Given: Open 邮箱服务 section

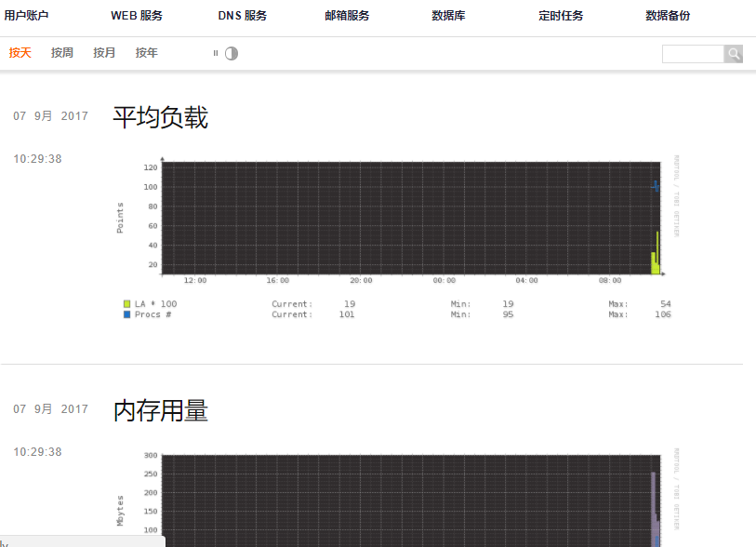Looking at the screenshot, I should tap(347, 16).
